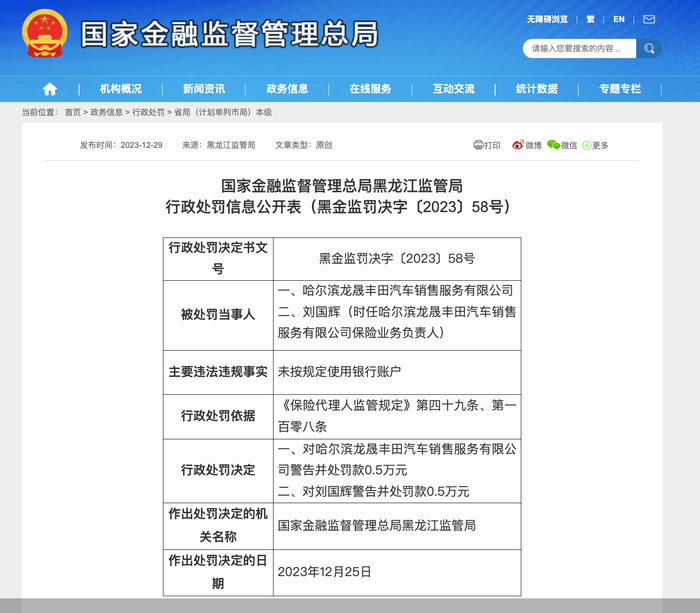Click text 二、对刘国辉警告并处罚款0.5万元
Image resolution: width=700 pixels, height=613 pixels.
[x=374, y=492]
